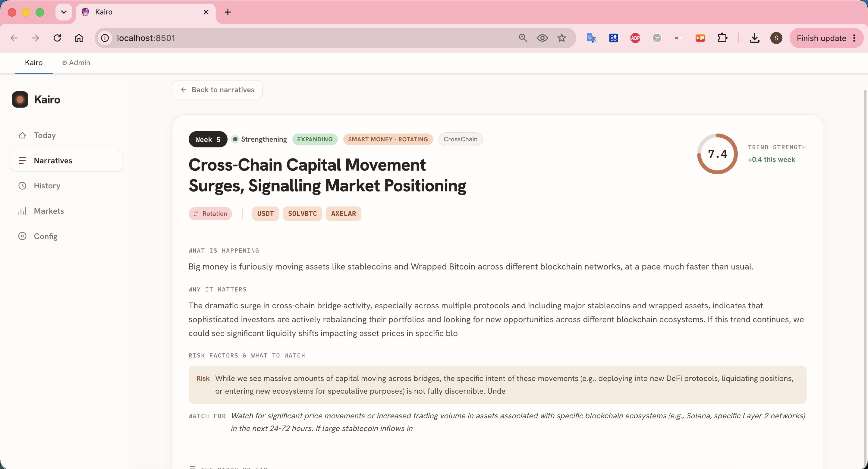Open the Extensions puzzle menu
Image resolution: width=868 pixels, height=469 pixels.
722,38
